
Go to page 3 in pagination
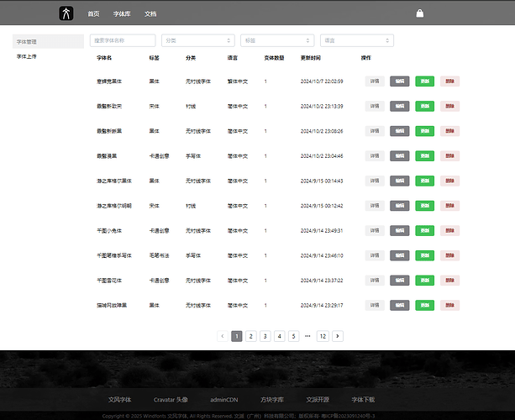(x=265, y=336)
